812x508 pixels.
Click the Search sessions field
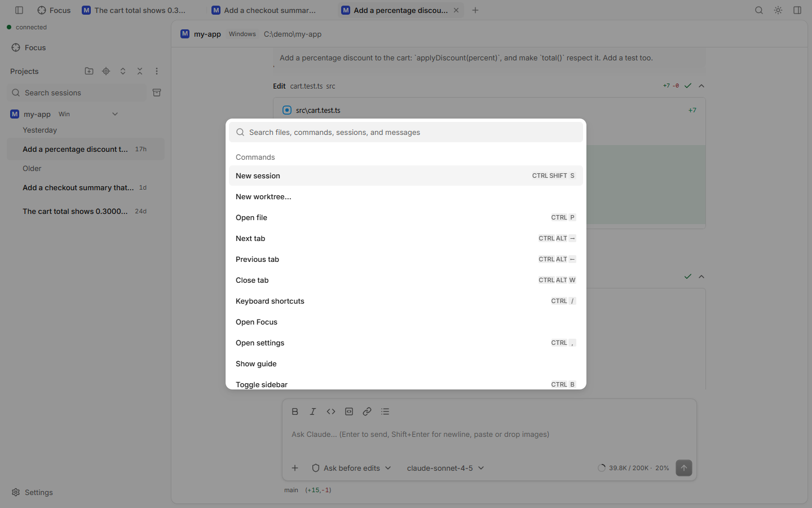[77, 93]
